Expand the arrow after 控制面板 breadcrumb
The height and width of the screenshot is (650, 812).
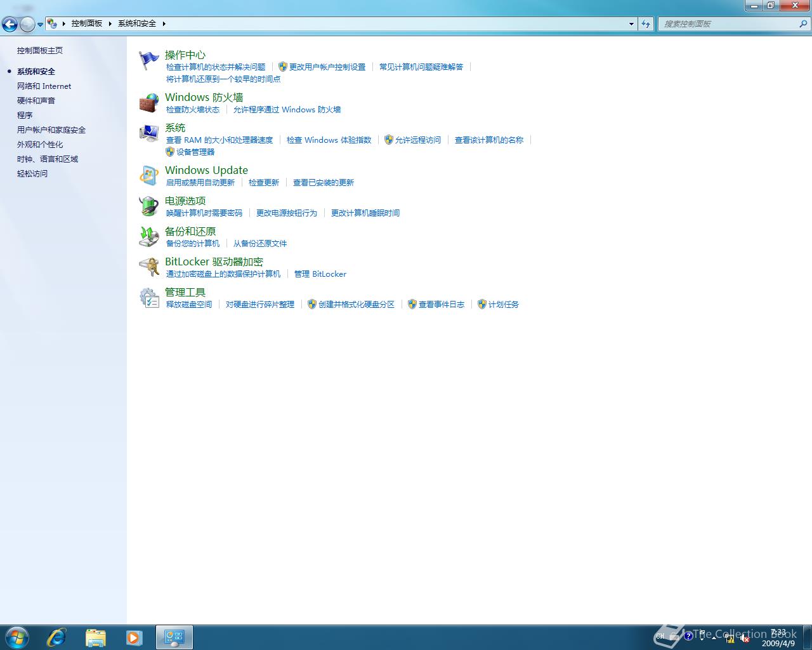pos(110,23)
